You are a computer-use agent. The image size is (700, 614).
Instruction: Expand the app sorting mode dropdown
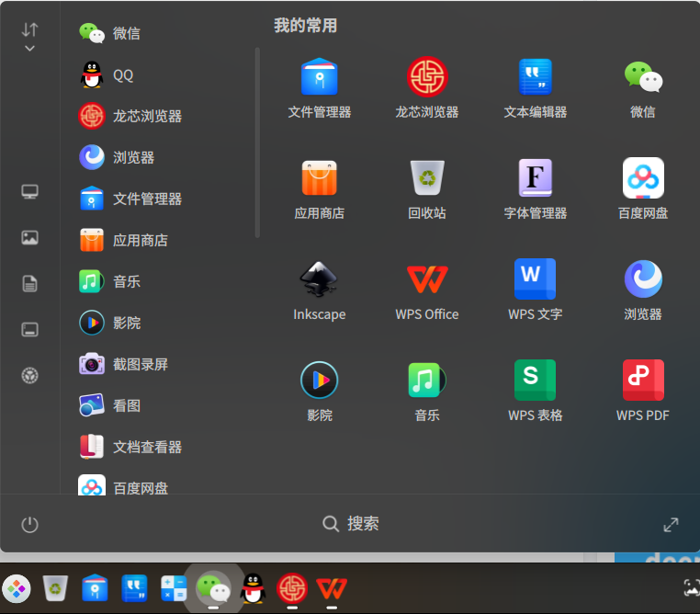[x=29, y=37]
